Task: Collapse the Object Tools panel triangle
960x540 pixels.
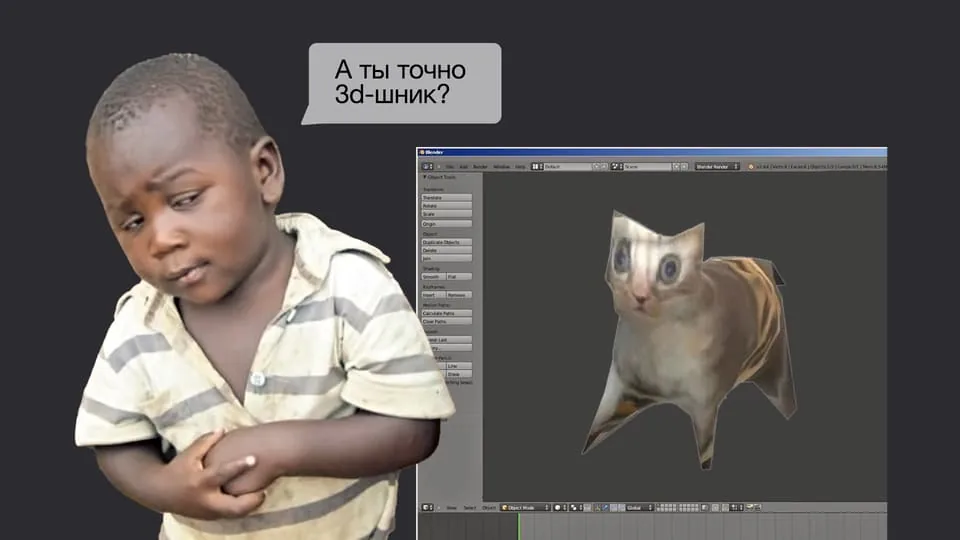Action: (424, 177)
